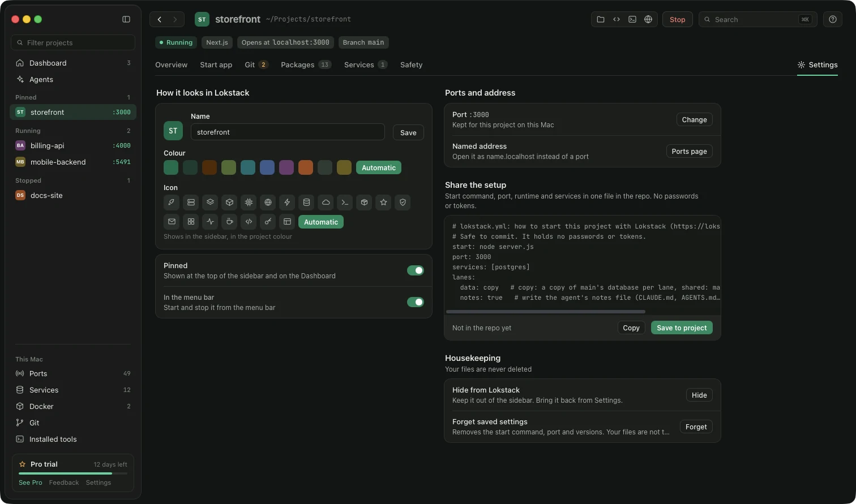Select the key icon
856x504 pixels.
click(268, 222)
